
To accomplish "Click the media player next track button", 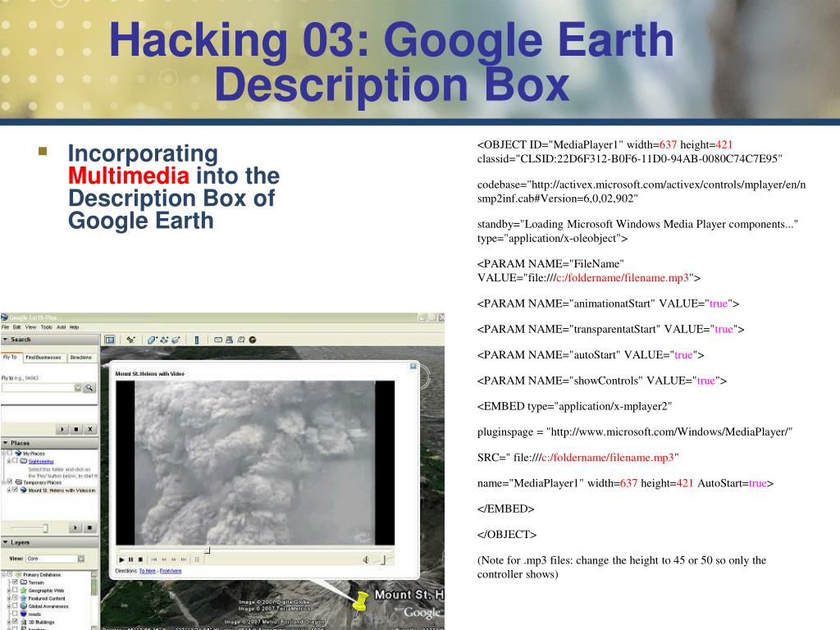I will click(184, 559).
